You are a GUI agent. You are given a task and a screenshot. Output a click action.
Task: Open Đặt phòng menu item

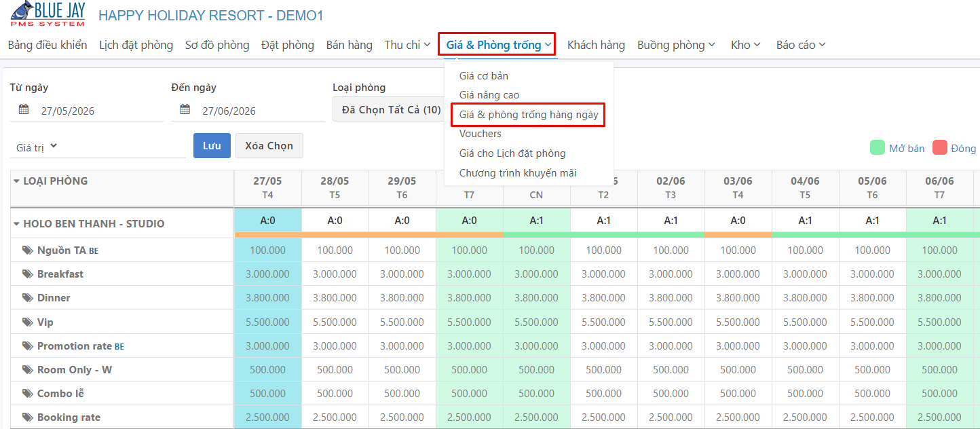point(288,45)
